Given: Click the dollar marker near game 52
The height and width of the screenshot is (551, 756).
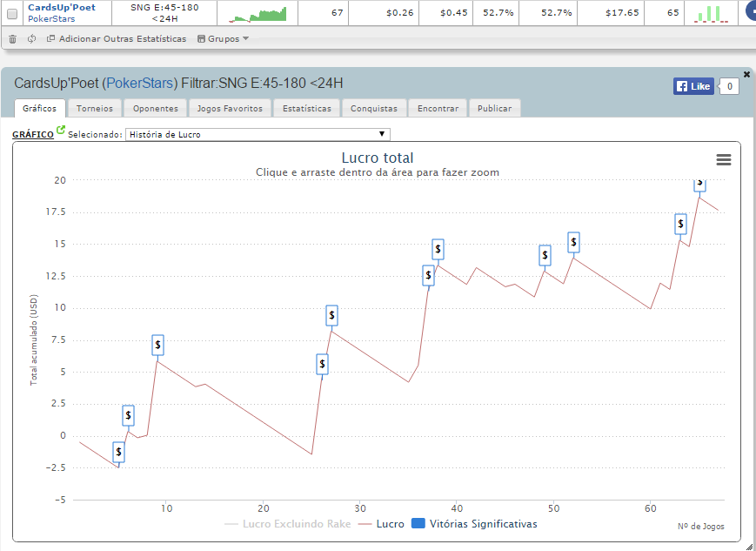Looking at the screenshot, I should click(x=574, y=242).
